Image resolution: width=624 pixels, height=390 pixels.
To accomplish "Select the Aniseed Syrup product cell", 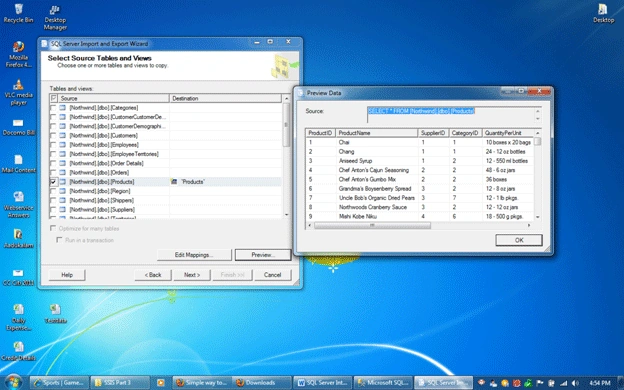I will [x=376, y=161].
